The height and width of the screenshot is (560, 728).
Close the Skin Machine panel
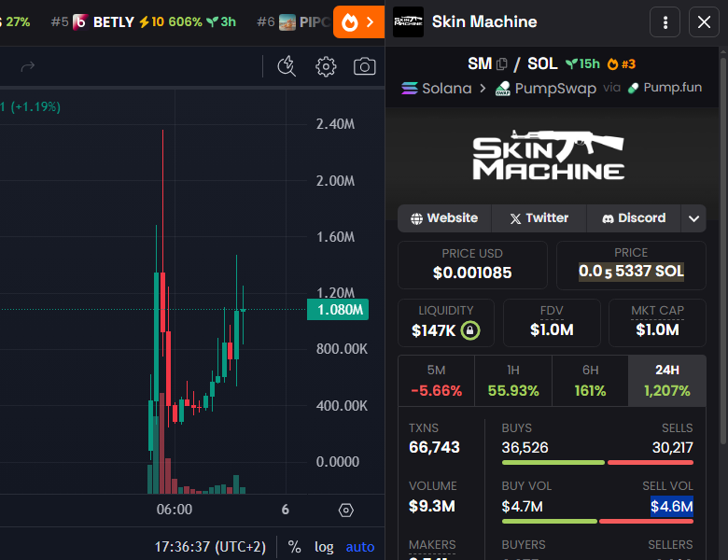704,21
